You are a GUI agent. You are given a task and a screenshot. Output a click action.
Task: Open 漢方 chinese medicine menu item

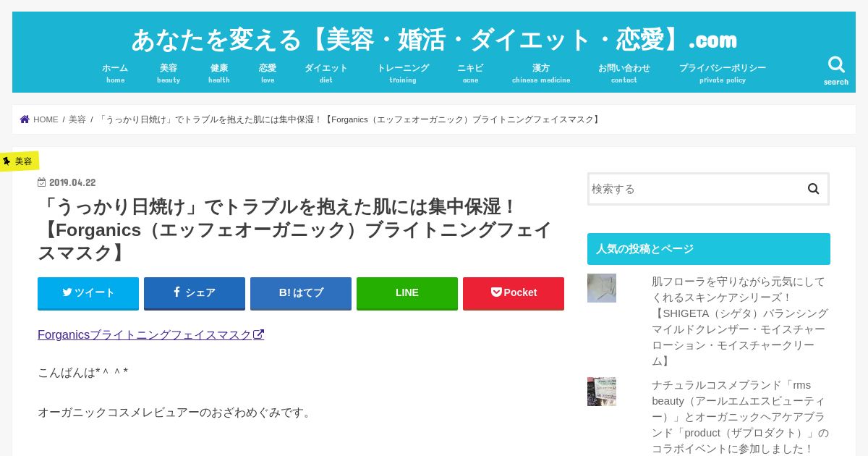(541, 73)
